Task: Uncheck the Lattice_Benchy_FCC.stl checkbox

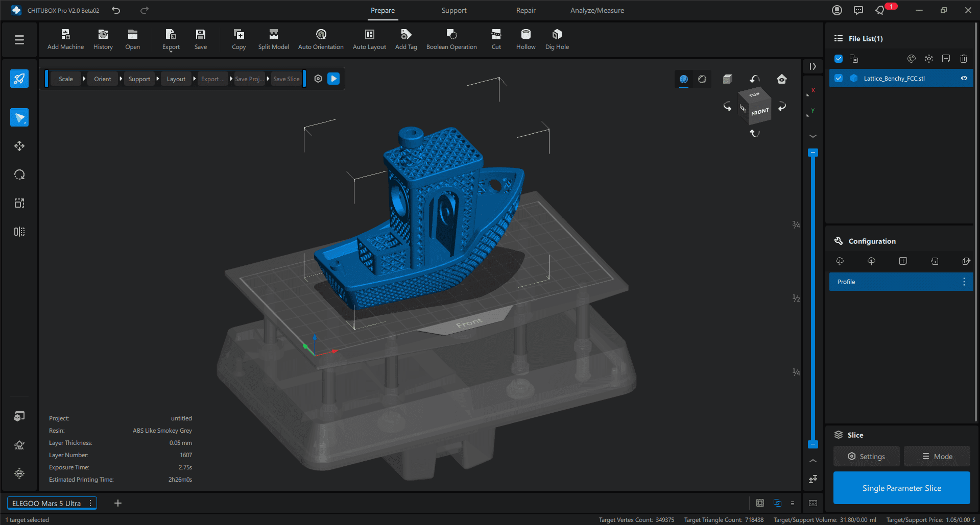Action: (839, 78)
